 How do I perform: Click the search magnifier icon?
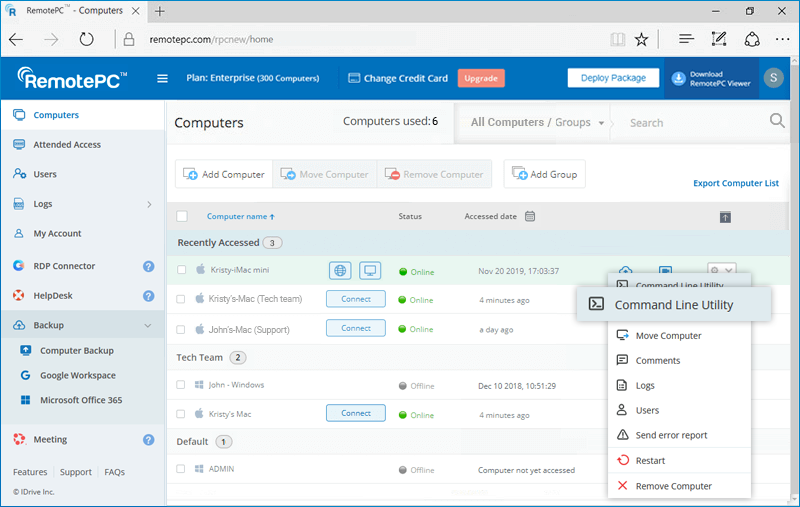coord(776,122)
